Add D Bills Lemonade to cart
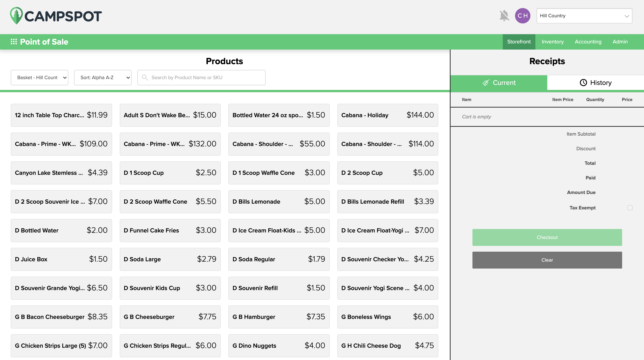The width and height of the screenshot is (644, 360). pyautogui.click(x=279, y=202)
